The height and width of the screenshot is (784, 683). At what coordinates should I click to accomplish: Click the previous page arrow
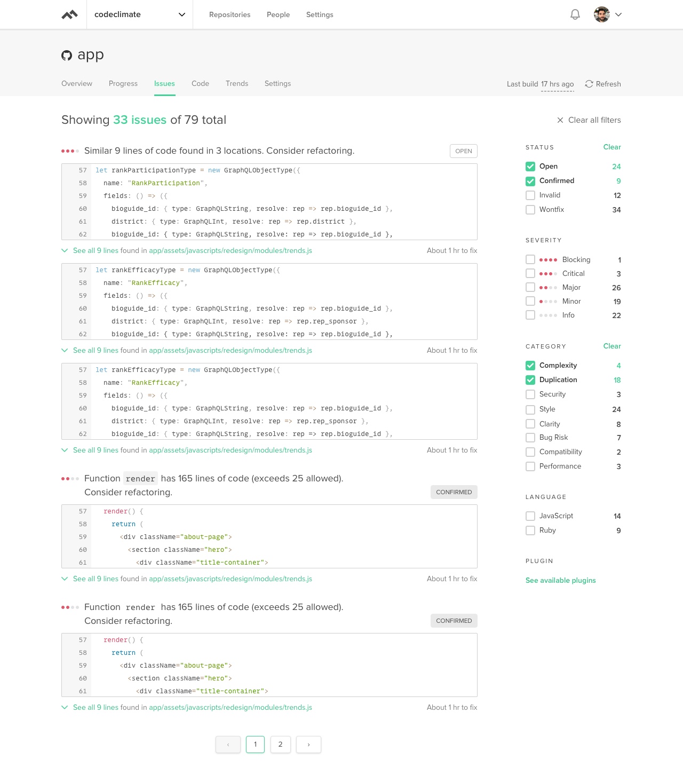click(x=228, y=745)
